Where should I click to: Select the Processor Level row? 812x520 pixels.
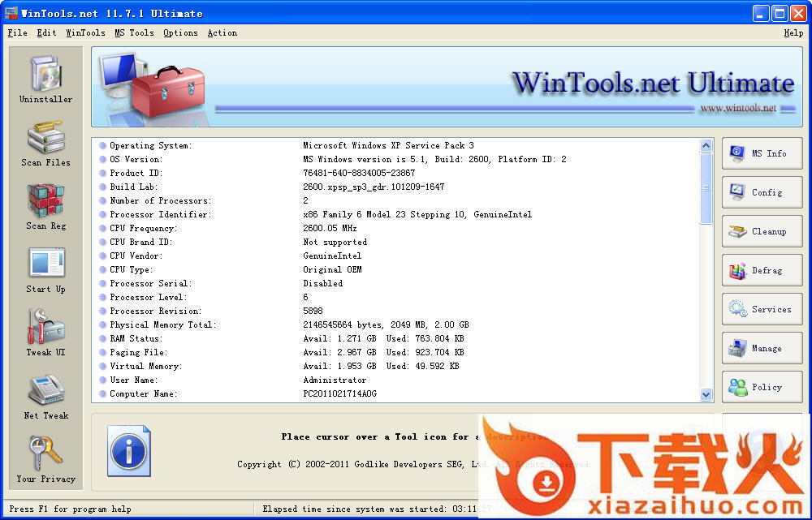click(395, 297)
